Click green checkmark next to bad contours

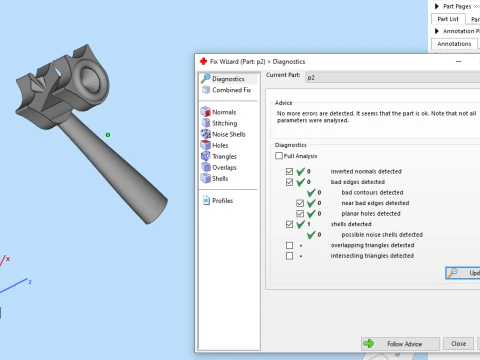(311, 192)
